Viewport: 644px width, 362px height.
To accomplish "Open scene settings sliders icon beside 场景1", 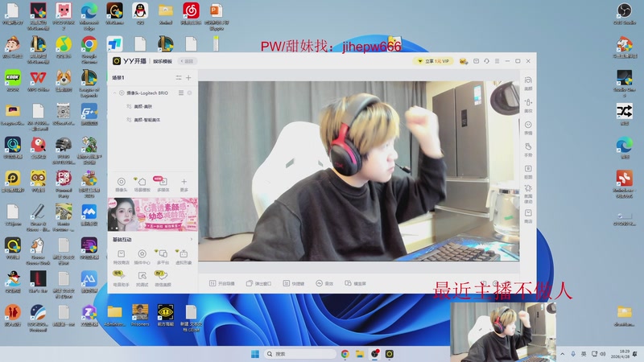I will [179, 77].
